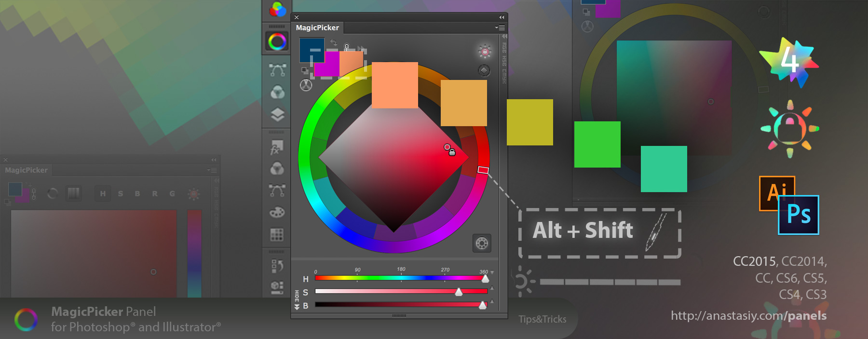Toggle the lock on the color marker
Image resolution: width=868 pixels, height=339 pixels.
click(x=452, y=153)
